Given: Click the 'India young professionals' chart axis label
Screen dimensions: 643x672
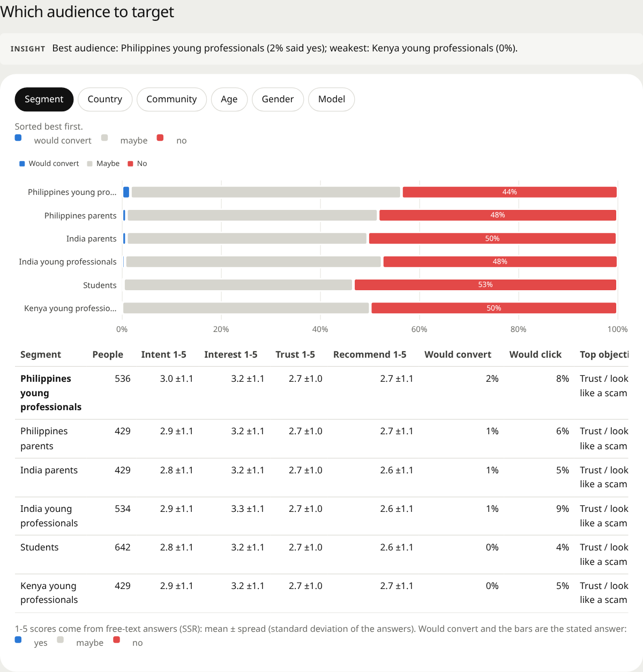Looking at the screenshot, I should pyautogui.click(x=68, y=262).
